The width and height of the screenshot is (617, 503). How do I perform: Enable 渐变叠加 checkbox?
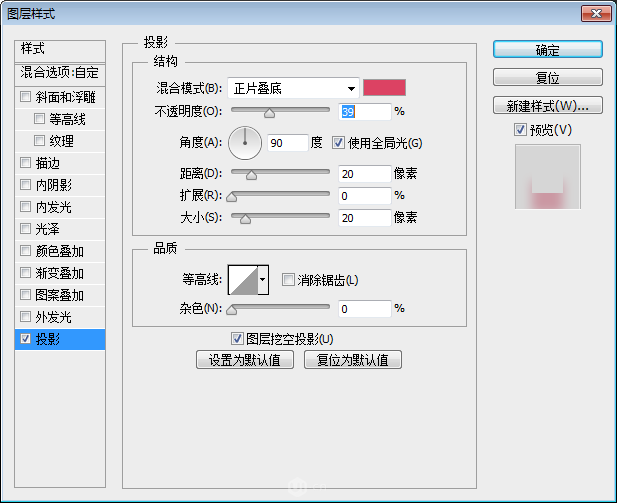(26, 273)
